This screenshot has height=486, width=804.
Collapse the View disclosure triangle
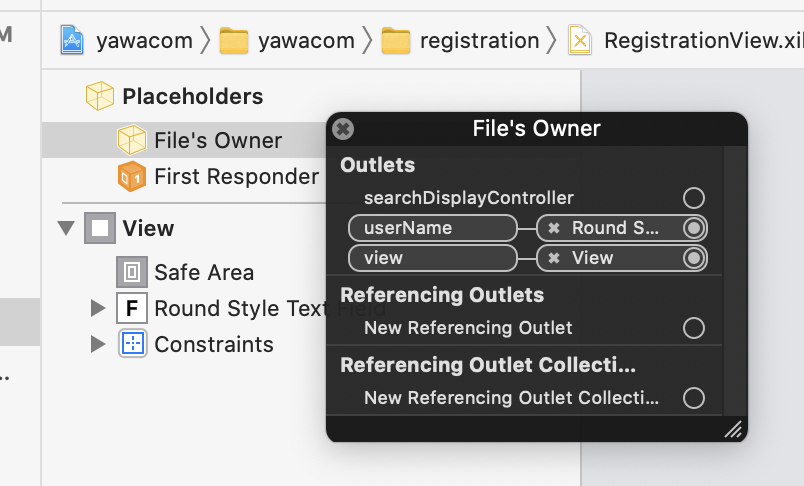[x=67, y=228]
